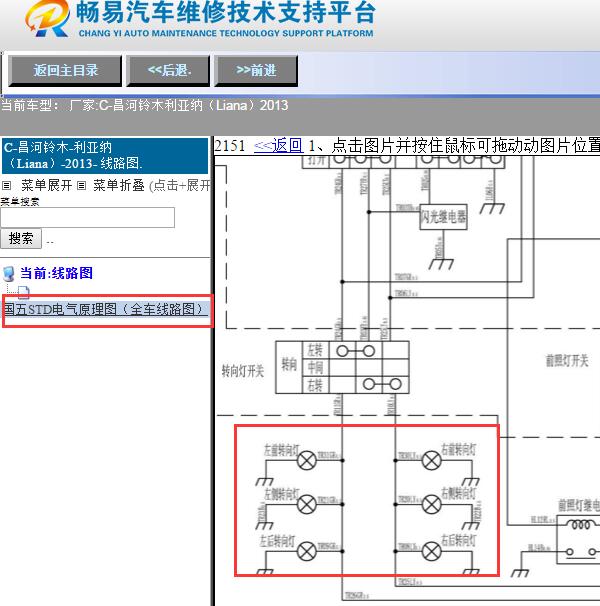The height and width of the screenshot is (606, 600).
Task: Click the 右后转向灯 lamp symbol
Action: coord(431,551)
